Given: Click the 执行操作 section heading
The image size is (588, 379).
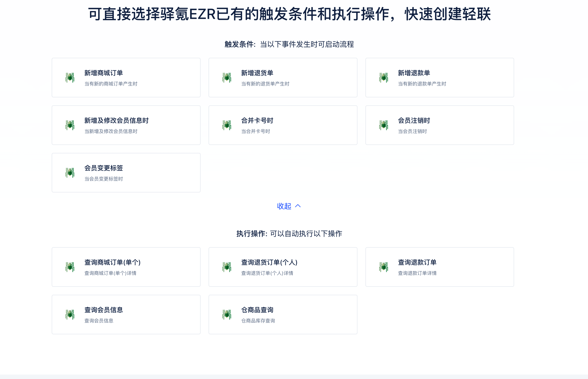Looking at the screenshot, I should click(251, 234).
